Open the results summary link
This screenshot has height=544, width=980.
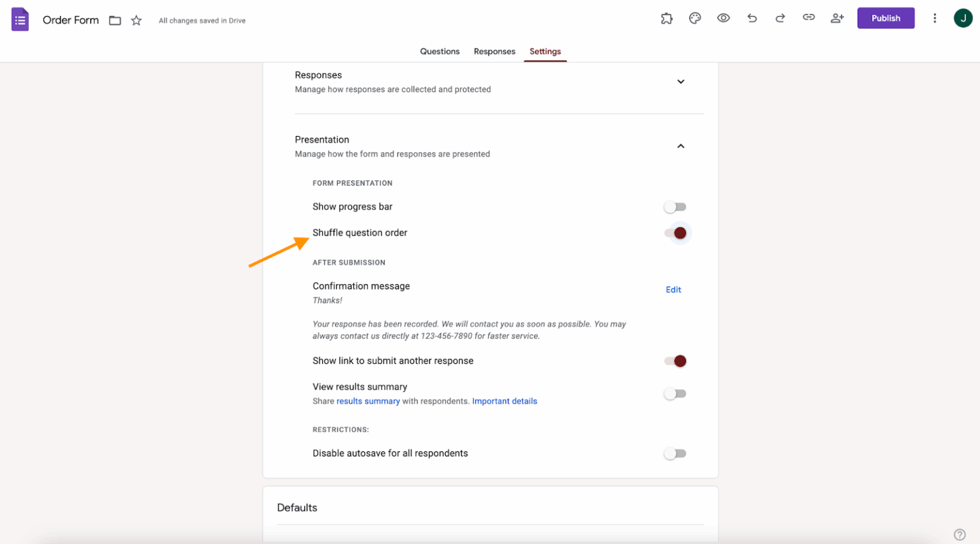[369, 401]
